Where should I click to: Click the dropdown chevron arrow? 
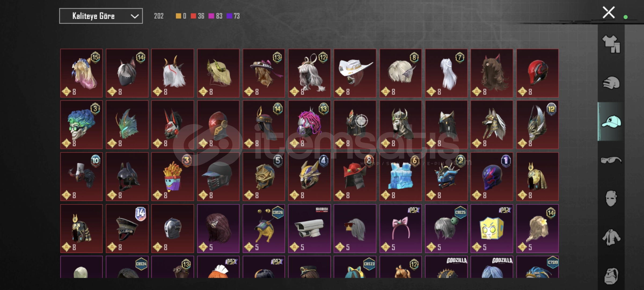134,16
